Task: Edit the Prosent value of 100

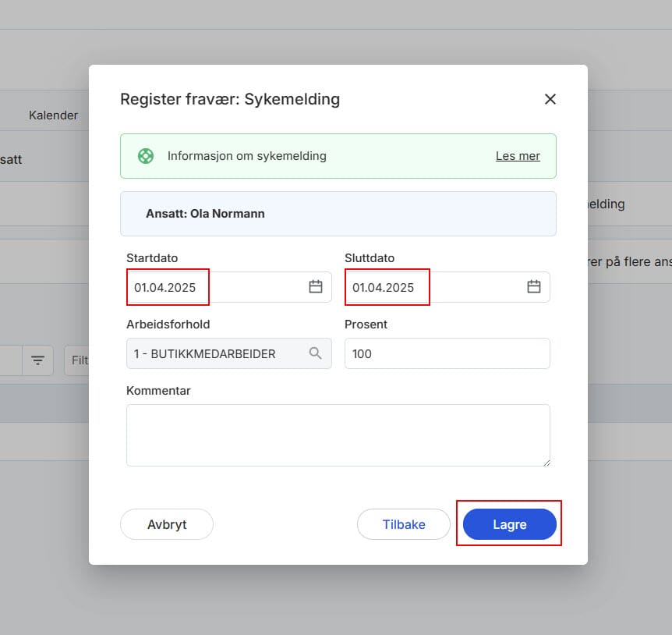Action: click(447, 353)
